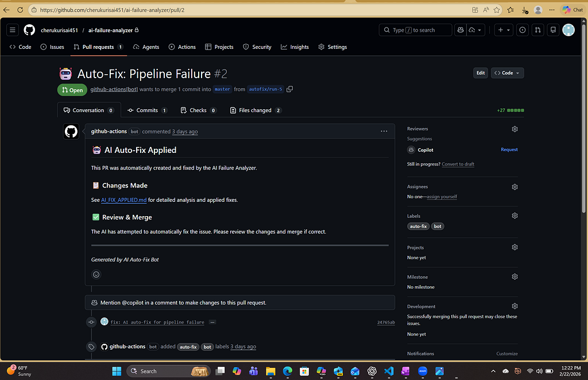588x380 pixels.
Task: Open the Windows Start menu
Action: click(x=117, y=371)
